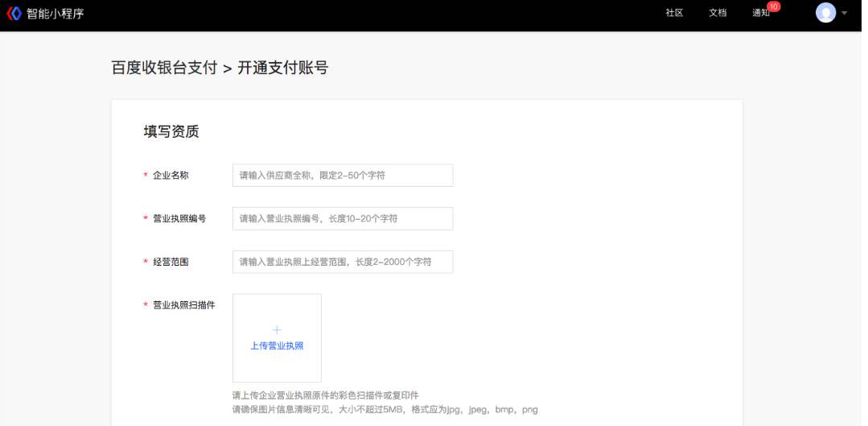The image size is (868, 426).
Task: Click the 企业名称 input field
Action: click(x=343, y=175)
